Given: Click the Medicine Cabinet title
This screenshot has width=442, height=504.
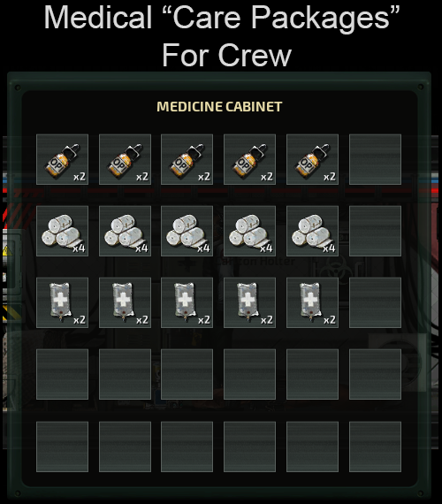Looking at the screenshot, I should [x=219, y=107].
